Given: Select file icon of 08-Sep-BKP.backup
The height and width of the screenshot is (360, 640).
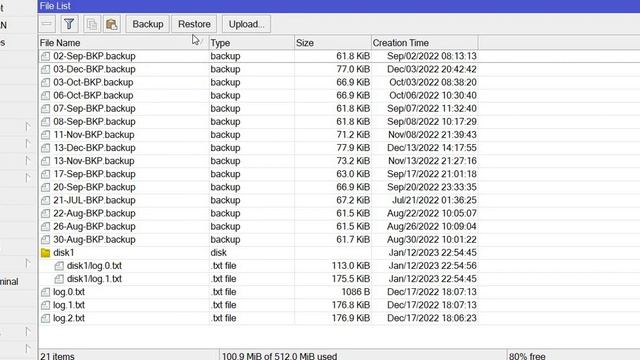Looking at the screenshot, I should point(46,122).
